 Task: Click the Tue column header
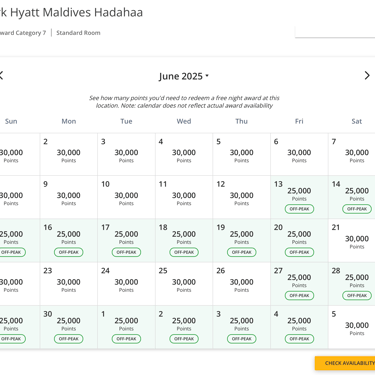click(126, 121)
